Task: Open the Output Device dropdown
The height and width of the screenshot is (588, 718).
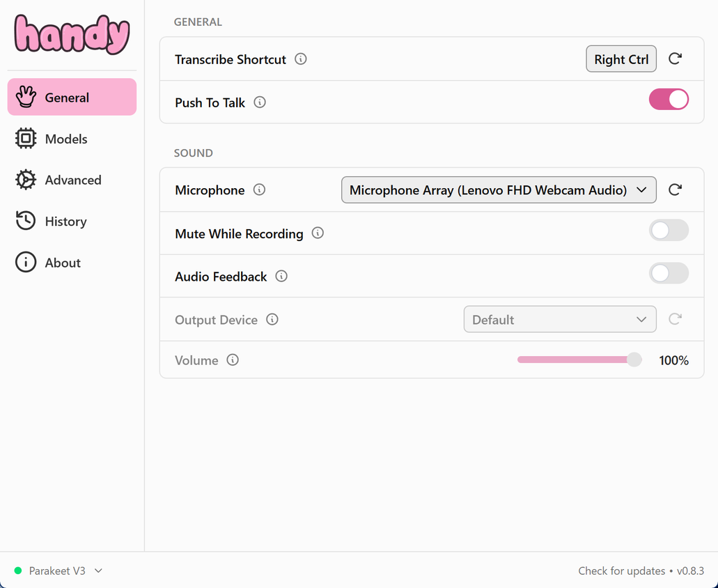Action: pos(559,319)
